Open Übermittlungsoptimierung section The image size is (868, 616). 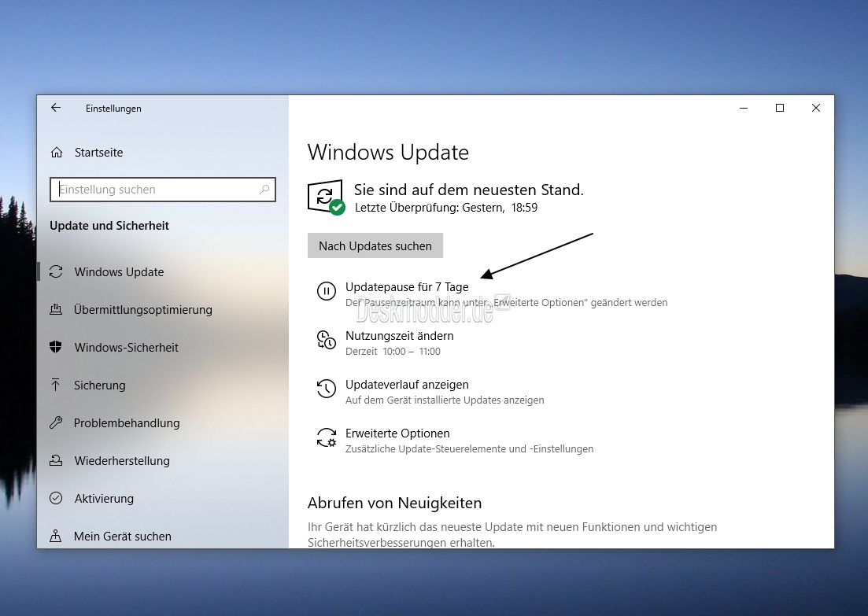[142, 309]
